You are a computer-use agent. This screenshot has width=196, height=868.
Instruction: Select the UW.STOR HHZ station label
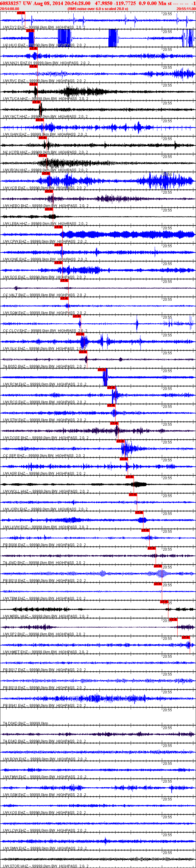45,866
